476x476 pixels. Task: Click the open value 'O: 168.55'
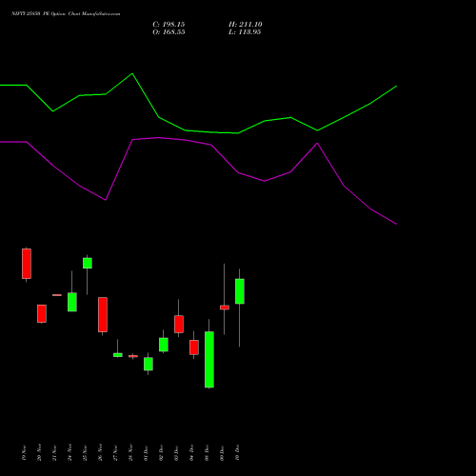coord(169,32)
